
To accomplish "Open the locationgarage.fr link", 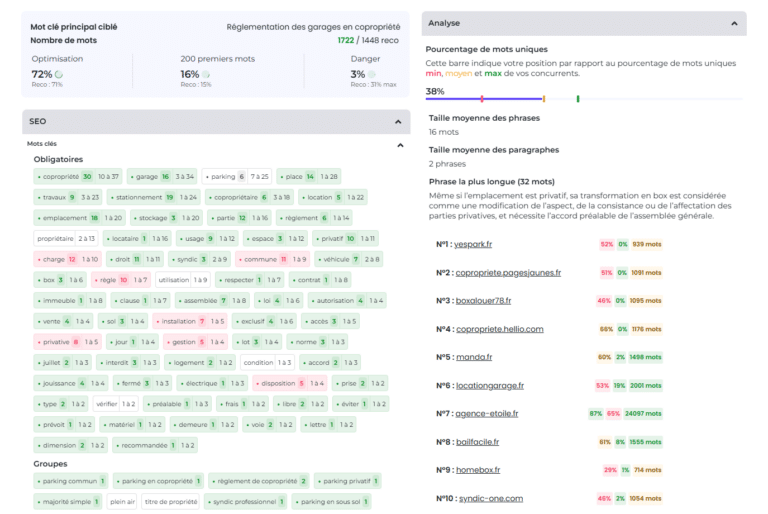I will (x=489, y=385).
